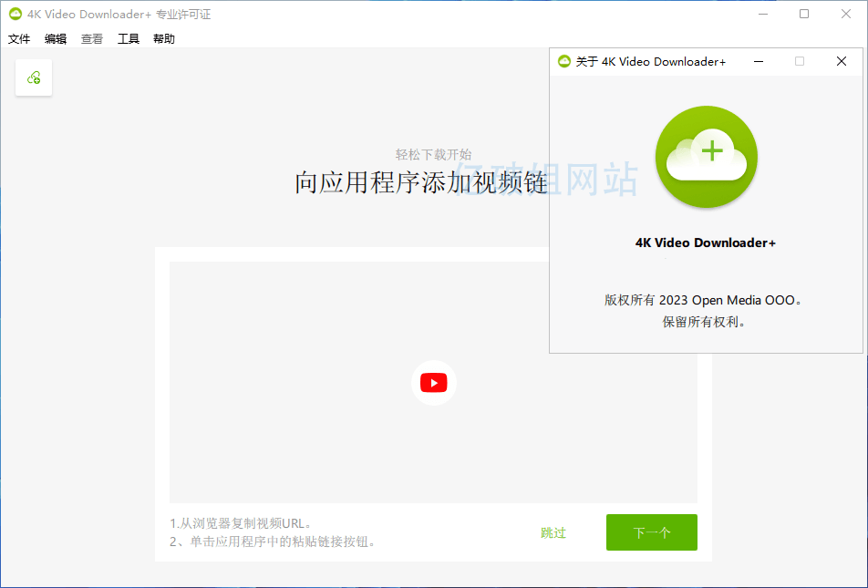Click the grey tutorial video preview area
868x588 pixels.
click(x=433, y=383)
